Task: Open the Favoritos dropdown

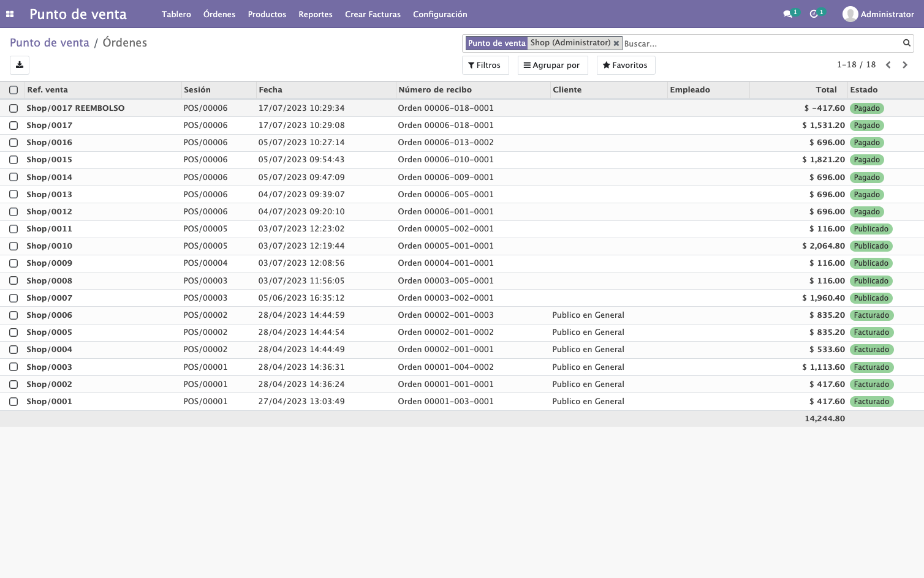Action: (626, 65)
